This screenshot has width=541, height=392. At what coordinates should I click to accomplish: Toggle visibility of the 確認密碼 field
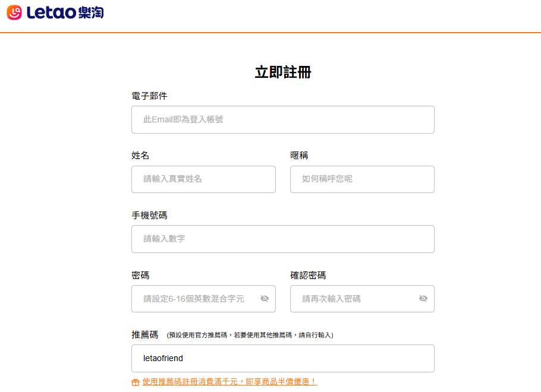423,299
